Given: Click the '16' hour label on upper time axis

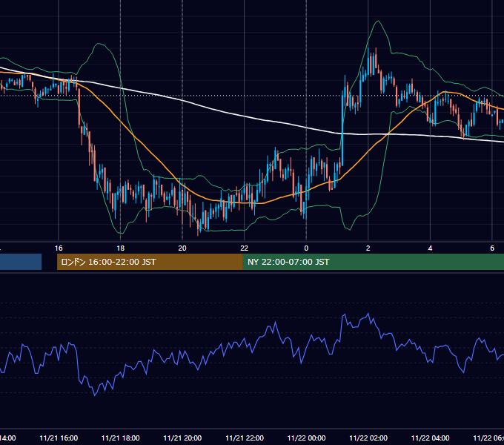Looking at the screenshot, I should (59, 248).
